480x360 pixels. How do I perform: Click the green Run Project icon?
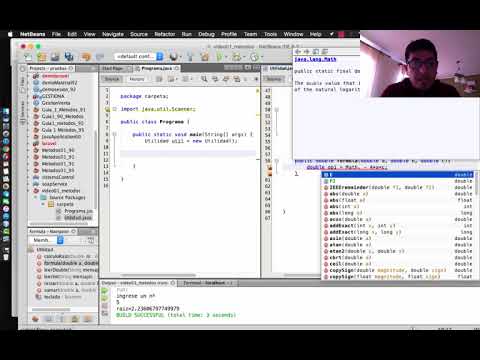219,57
